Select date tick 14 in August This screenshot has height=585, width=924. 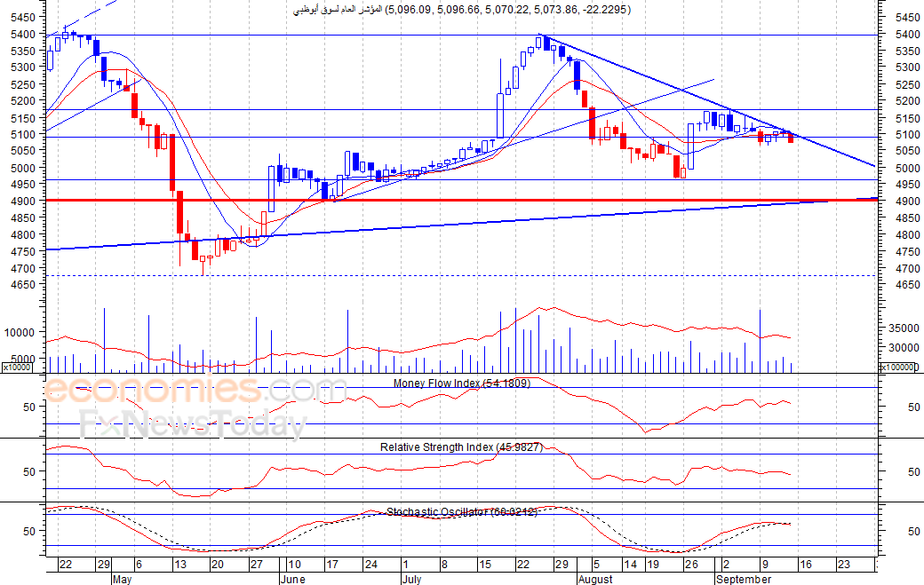(631, 565)
